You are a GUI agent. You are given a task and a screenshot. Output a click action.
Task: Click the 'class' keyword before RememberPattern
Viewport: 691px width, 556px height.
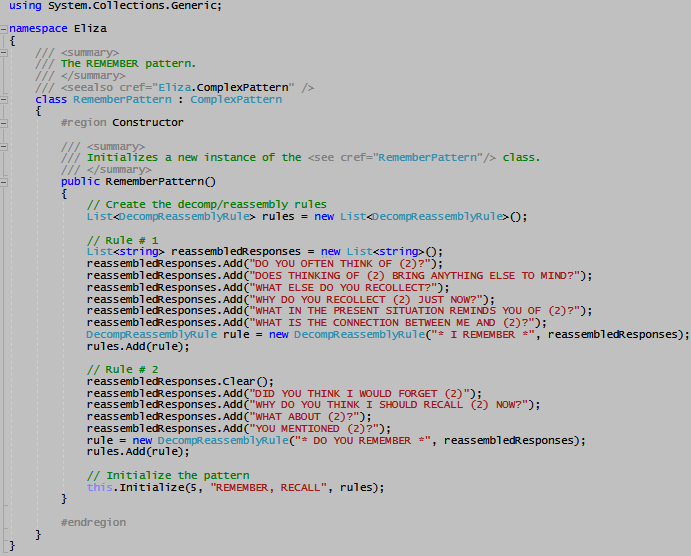(51, 99)
